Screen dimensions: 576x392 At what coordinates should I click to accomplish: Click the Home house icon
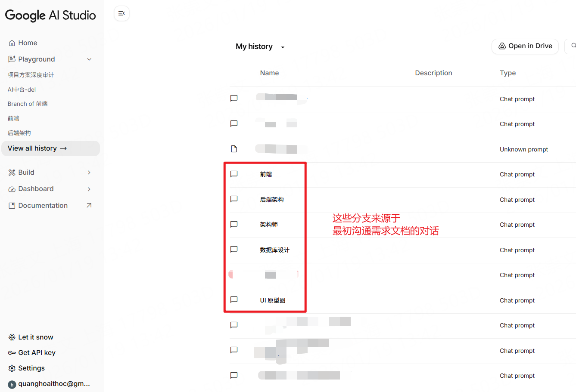pyautogui.click(x=12, y=43)
